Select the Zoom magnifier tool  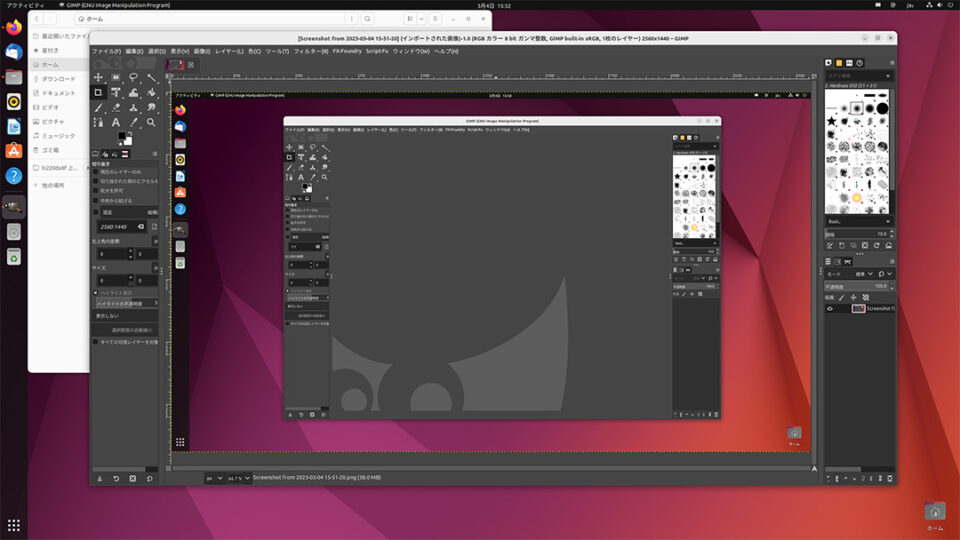pos(151,122)
